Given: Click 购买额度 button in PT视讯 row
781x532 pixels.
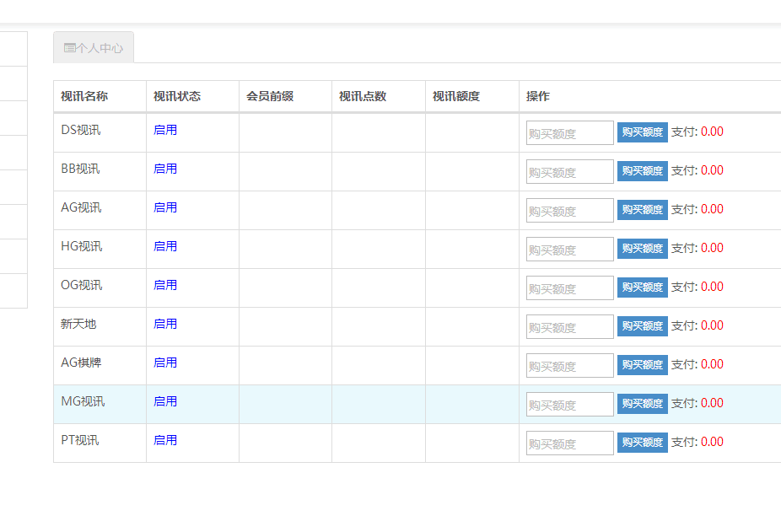Looking at the screenshot, I should (x=642, y=443).
